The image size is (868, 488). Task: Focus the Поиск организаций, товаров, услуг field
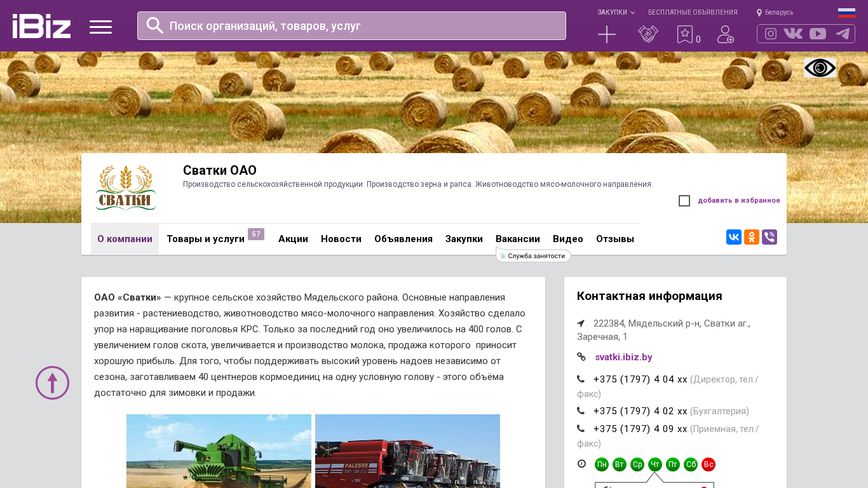click(351, 26)
